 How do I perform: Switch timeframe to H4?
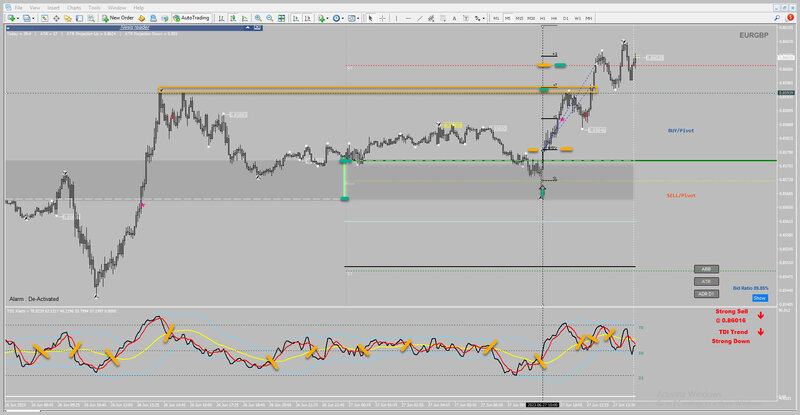tap(554, 18)
